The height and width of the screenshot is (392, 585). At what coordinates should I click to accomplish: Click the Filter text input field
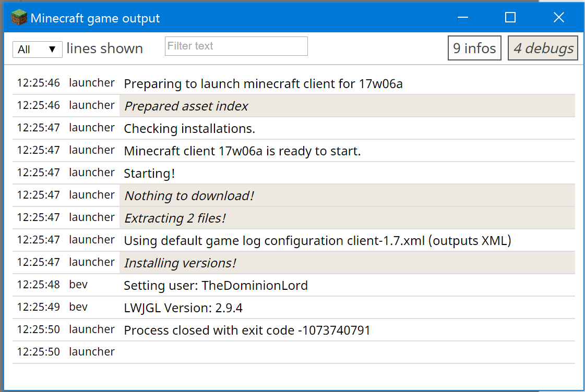(236, 46)
